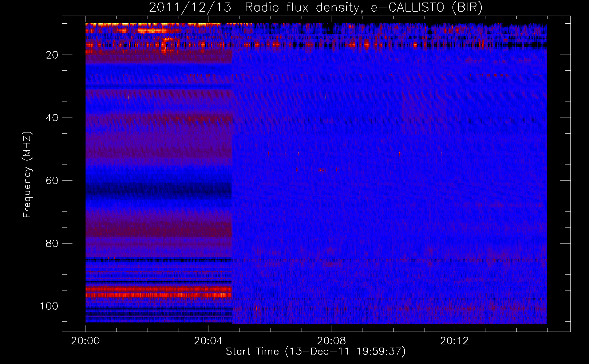Image resolution: width=589 pixels, height=364 pixels.
Task: Click the 80 MHz frequency tick label
Action: 52,244
